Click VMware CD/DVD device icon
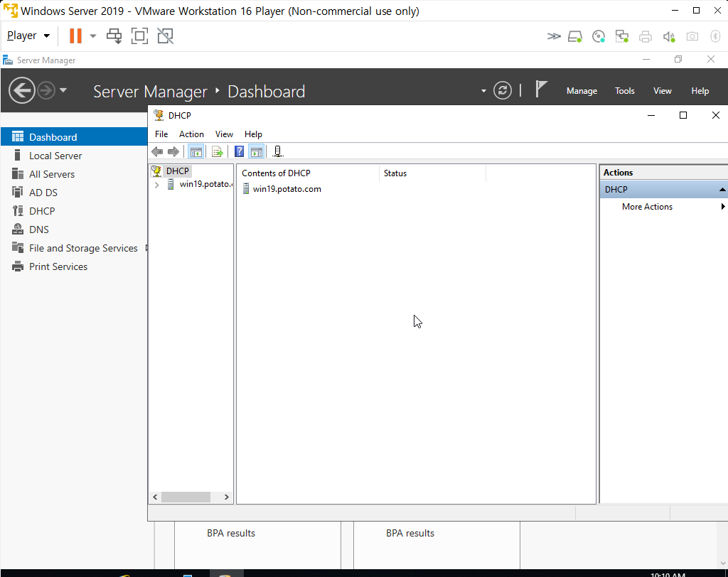The height and width of the screenshot is (577, 728). [x=599, y=36]
